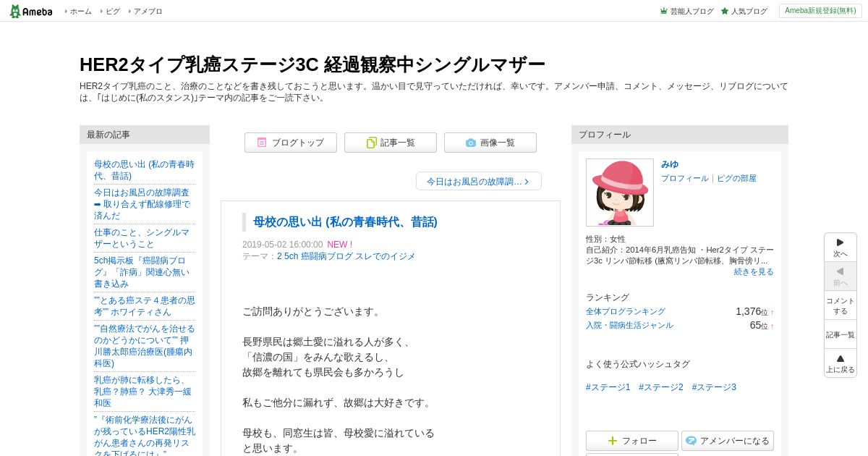Image resolution: width=868 pixels, height=456 pixels.
Task: Go to 記事一覧 tab
Action: coord(391,143)
